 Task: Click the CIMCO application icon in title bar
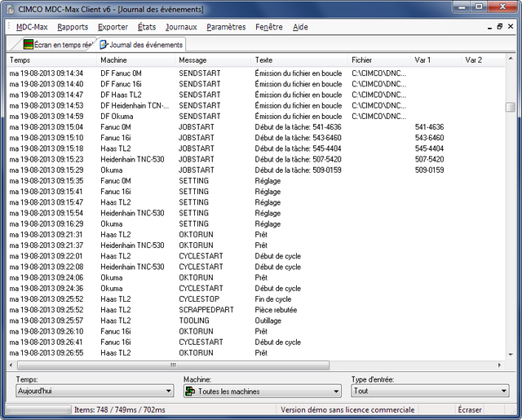click(x=11, y=10)
